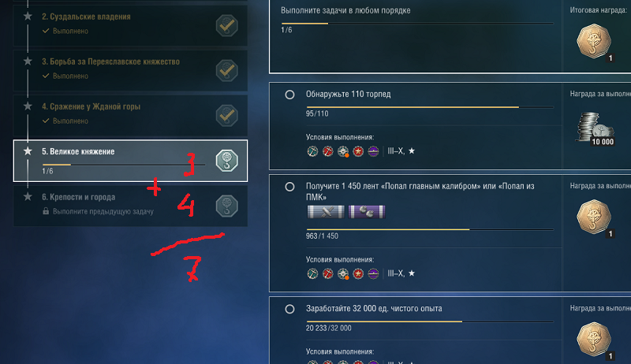Open mission 4. Сражение у Жданой горы
The height and width of the screenshot is (364, 631).
pos(130,116)
